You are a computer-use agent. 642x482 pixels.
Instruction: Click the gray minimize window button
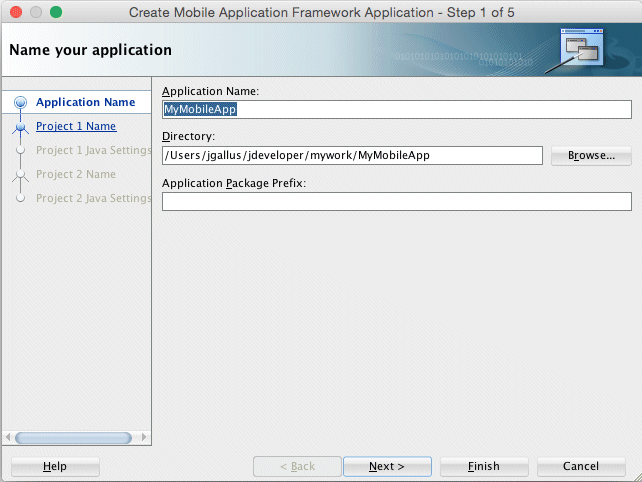tap(36, 12)
